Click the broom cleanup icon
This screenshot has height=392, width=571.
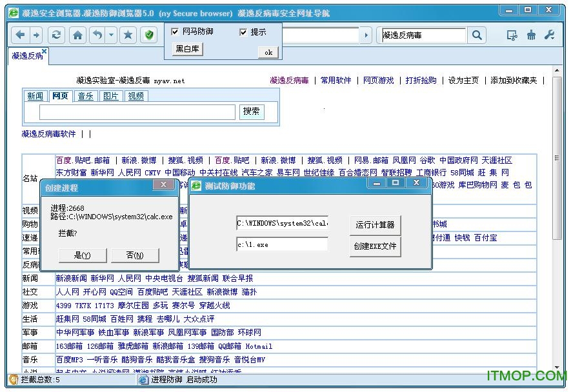click(x=531, y=35)
